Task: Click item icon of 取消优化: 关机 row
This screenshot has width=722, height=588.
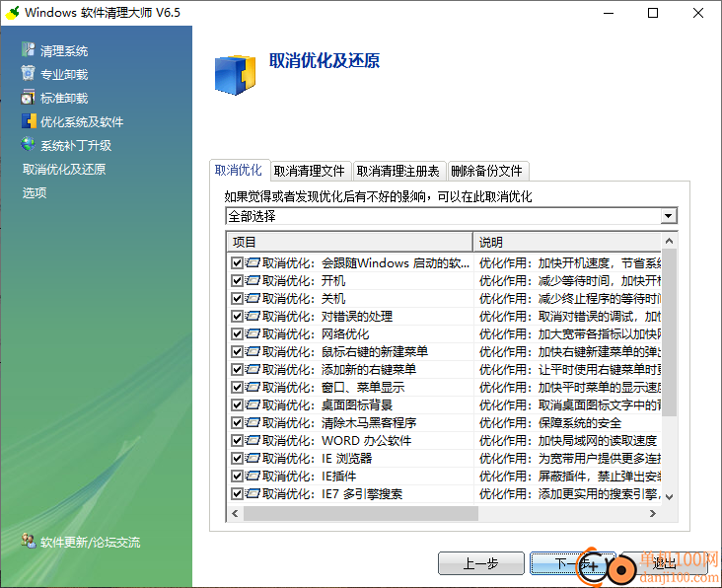Action: [252, 298]
